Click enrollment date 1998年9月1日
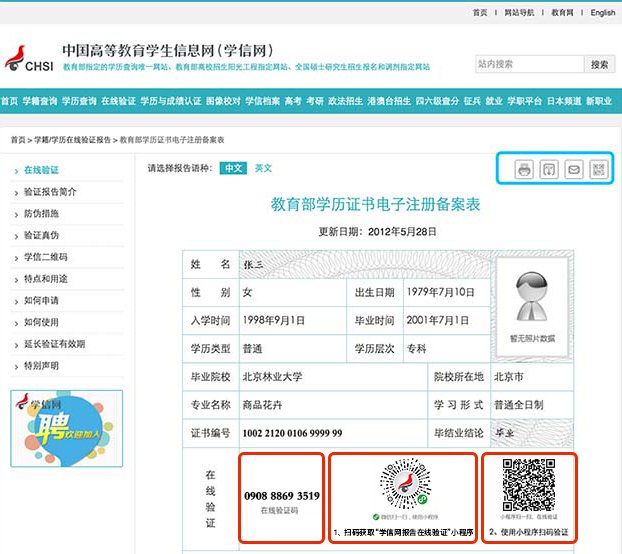Viewport: 622px width, 554px height. pos(273,320)
